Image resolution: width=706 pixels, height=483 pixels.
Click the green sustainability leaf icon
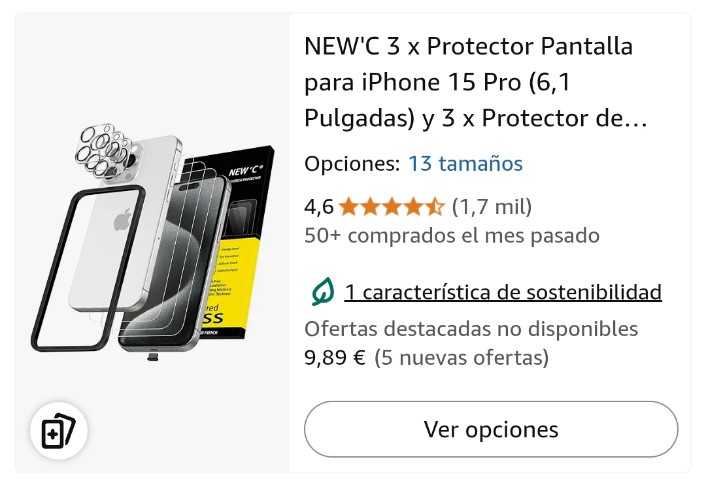[x=323, y=292]
